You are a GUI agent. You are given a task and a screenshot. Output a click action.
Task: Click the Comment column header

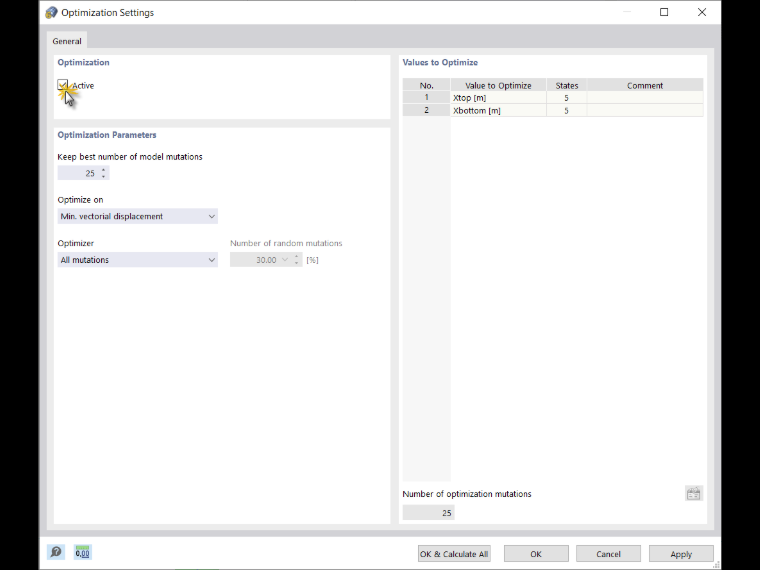click(645, 85)
